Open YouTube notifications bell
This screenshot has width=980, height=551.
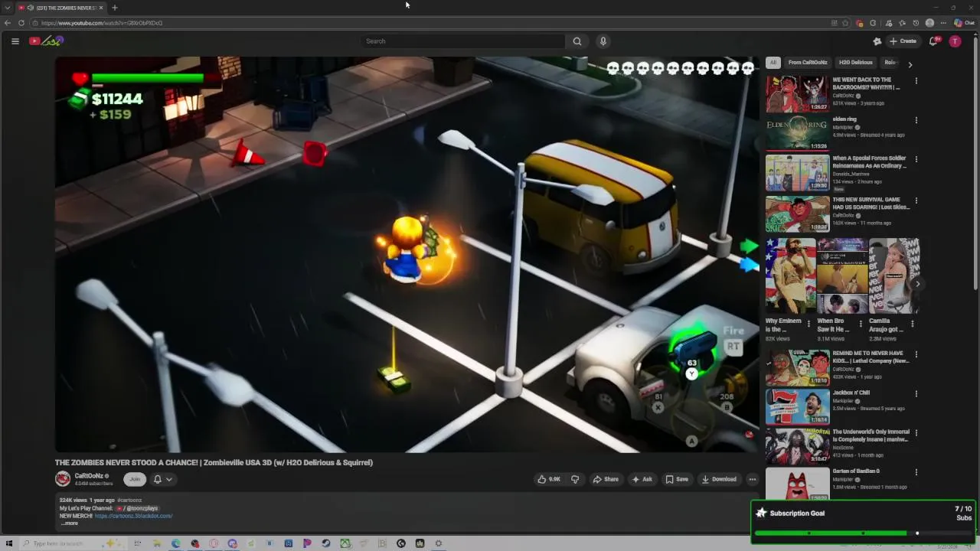[933, 41]
